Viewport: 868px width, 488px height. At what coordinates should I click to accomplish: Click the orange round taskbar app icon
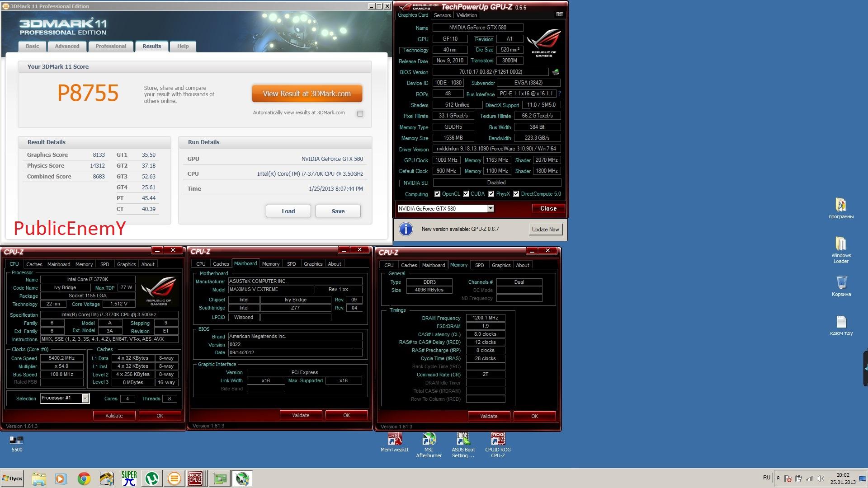coord(174,479)
